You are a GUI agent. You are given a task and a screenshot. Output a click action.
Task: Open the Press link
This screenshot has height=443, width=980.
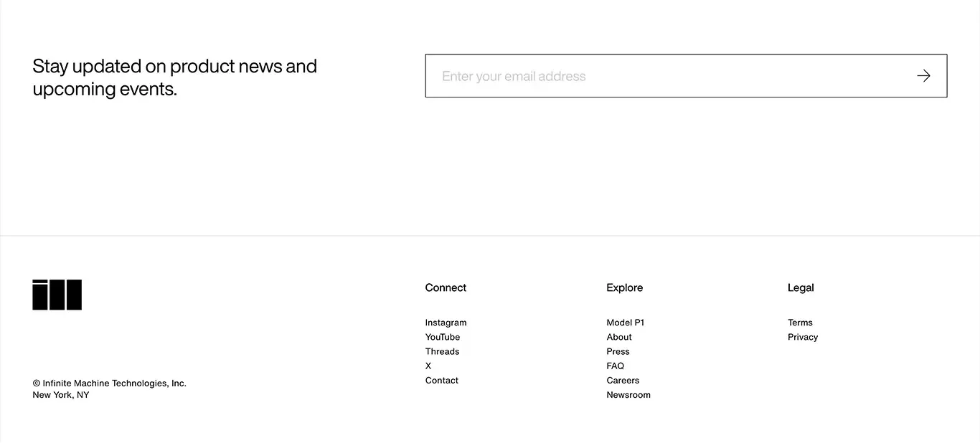(618, 351)
